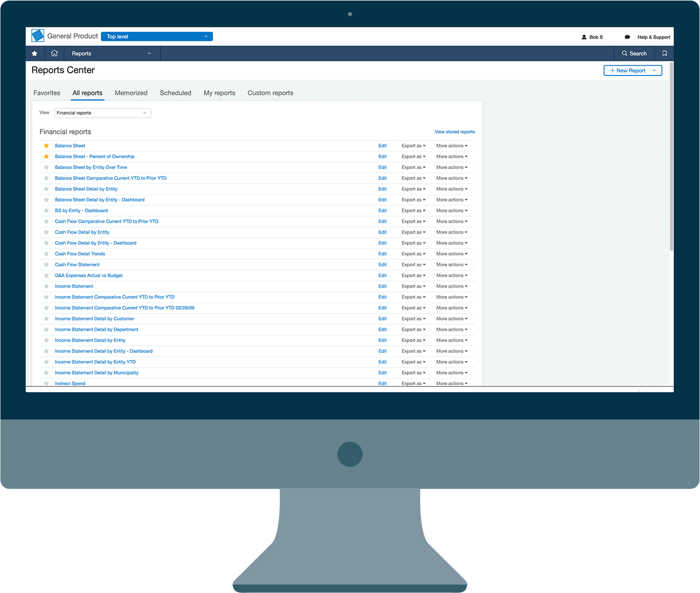Open Export as menu for Balance Sheet
700x593 pixels.
[x=413, y=146]
